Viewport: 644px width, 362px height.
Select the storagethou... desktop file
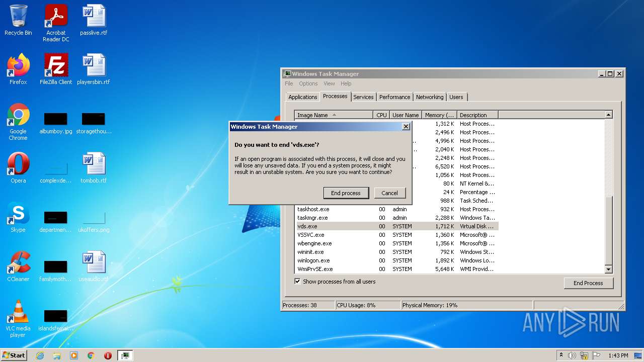click(94, 123)
